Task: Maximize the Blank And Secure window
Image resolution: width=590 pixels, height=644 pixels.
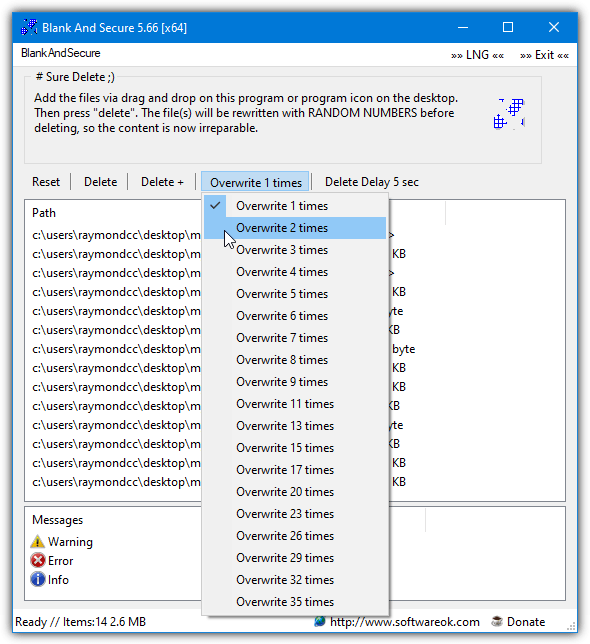Action: point(508,28)
